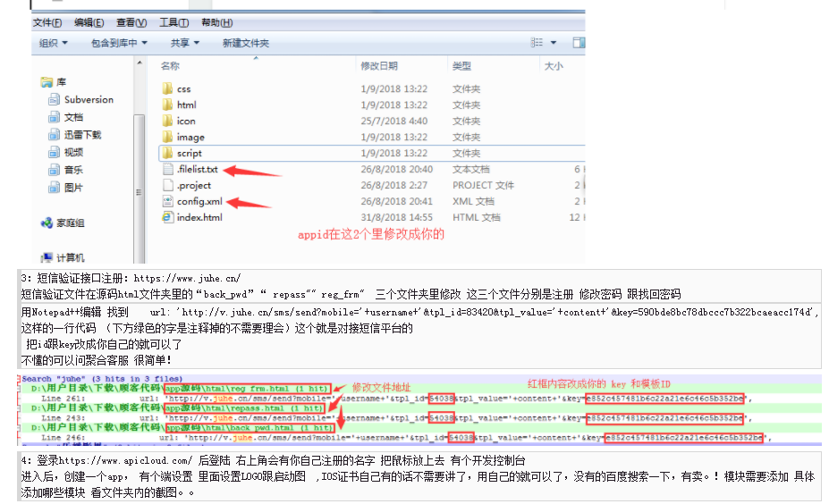829x504 pixels.
Task: Open the 文档 library in sidebar
Action: (x=65, y=117)
